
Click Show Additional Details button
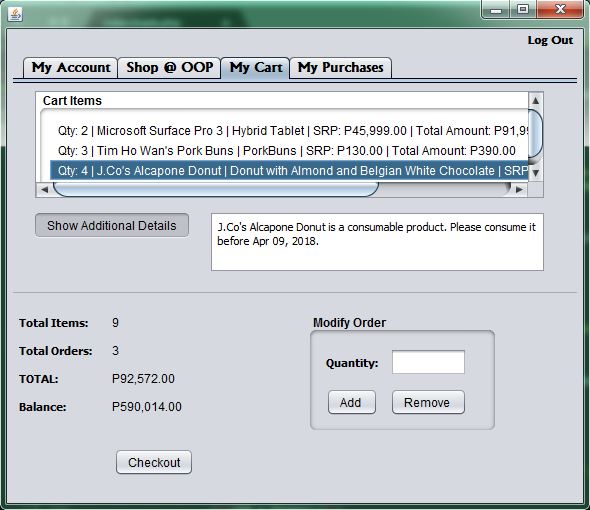112,225
